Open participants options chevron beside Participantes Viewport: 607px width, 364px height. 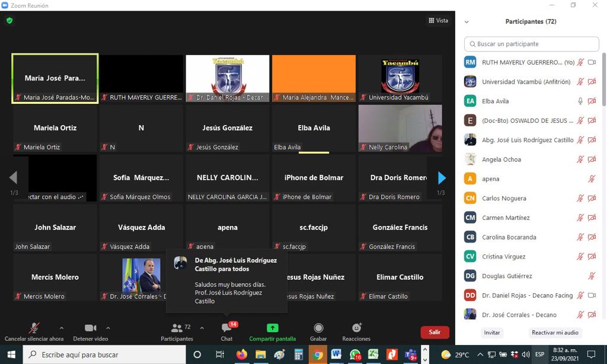tap(202, 328)
